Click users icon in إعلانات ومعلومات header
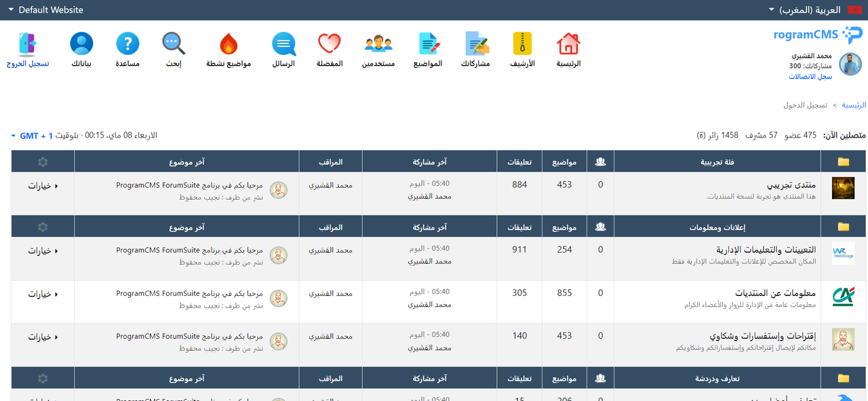Viewport: 868px width, 401px height. point(600,227)
